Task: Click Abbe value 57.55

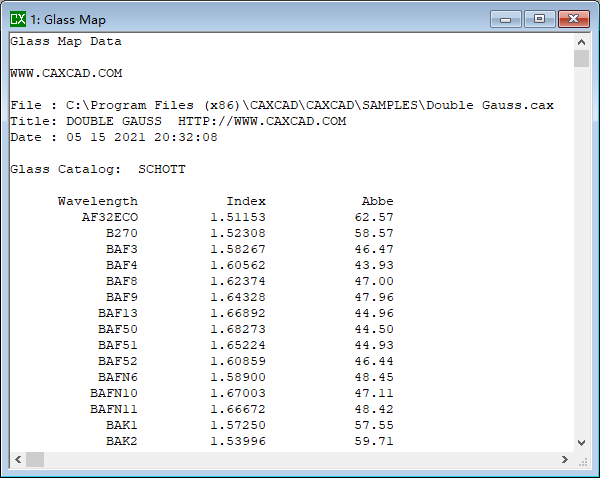Action: coord(374,425)
